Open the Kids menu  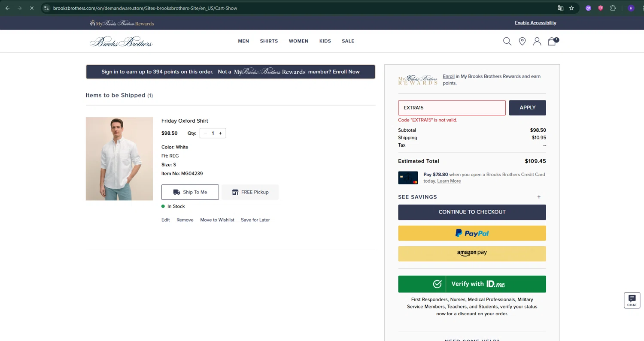coord(325,41)
